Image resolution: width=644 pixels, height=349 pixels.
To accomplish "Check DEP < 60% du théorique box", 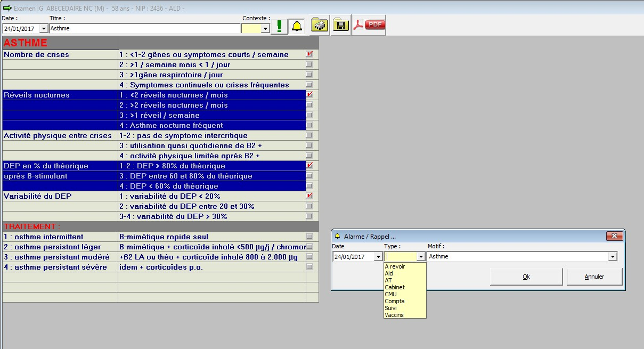I will (x=309, y=186).
